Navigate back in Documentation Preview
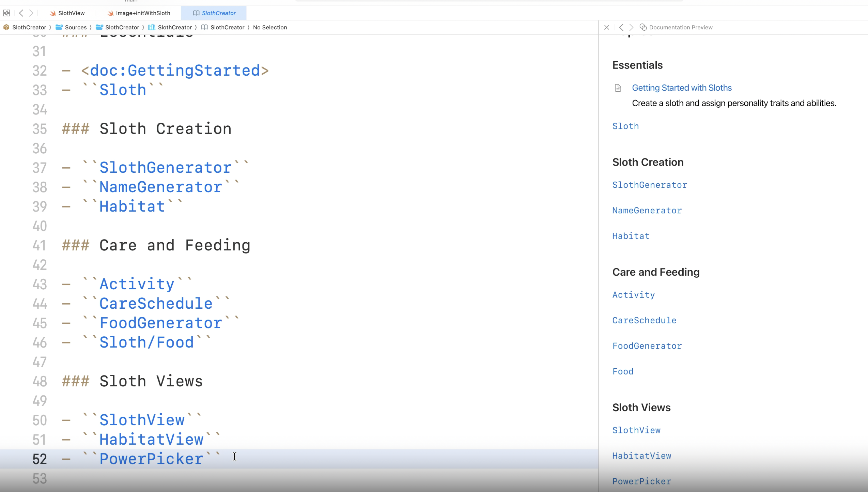Screen dimensions: 868x492 coord(621,27)
